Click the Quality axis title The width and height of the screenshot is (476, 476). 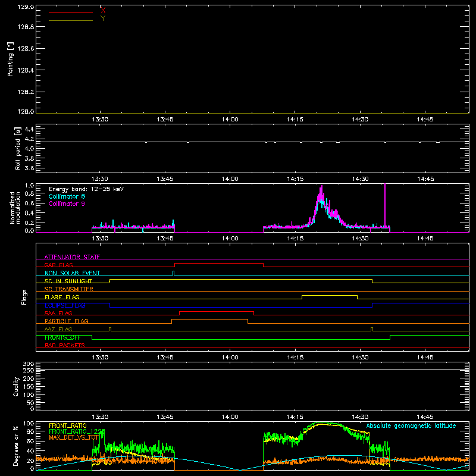click(x=16, y=386)
